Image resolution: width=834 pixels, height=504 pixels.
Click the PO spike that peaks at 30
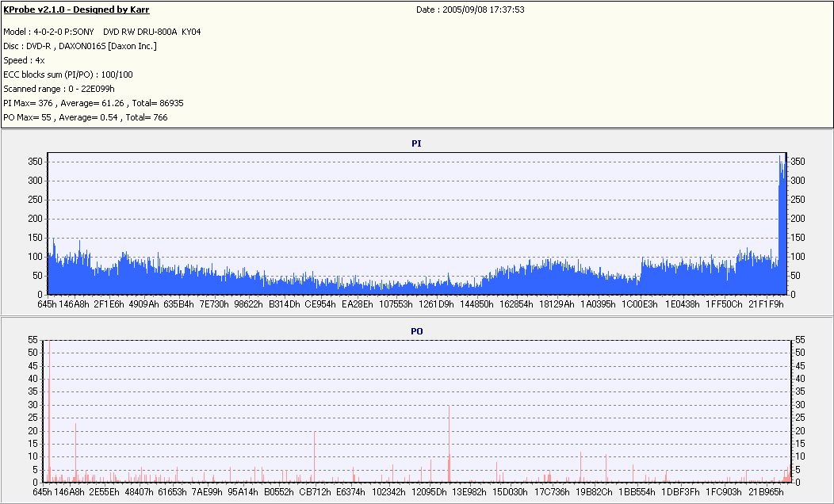pyautogui.click(x=449, y=444)
